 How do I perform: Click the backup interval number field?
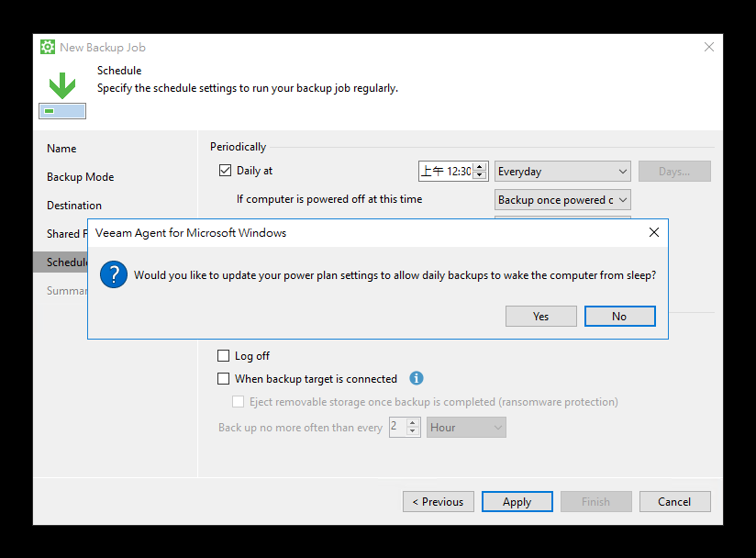click(x=398, y=428)
